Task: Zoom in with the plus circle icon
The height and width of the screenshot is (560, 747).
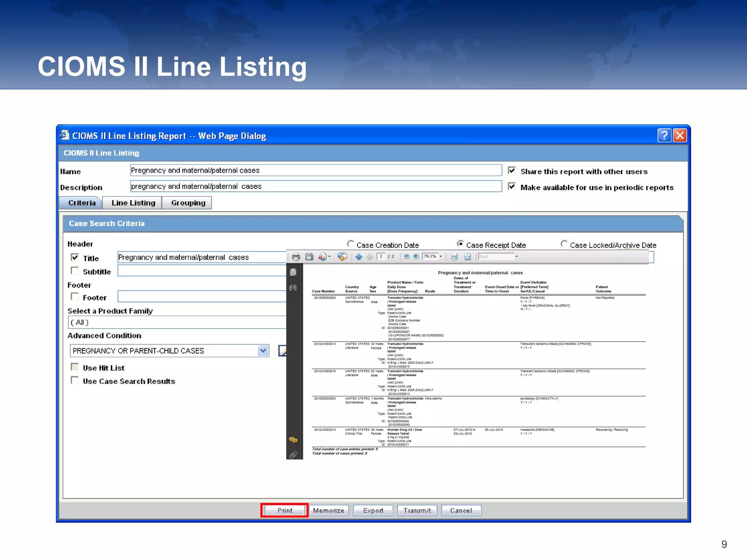Action: [416, 256]
